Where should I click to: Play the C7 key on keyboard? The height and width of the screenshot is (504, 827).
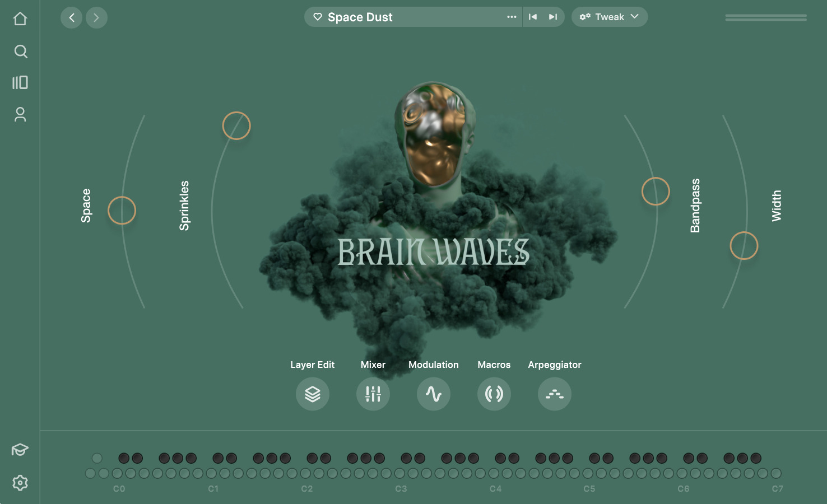(776, 474)
